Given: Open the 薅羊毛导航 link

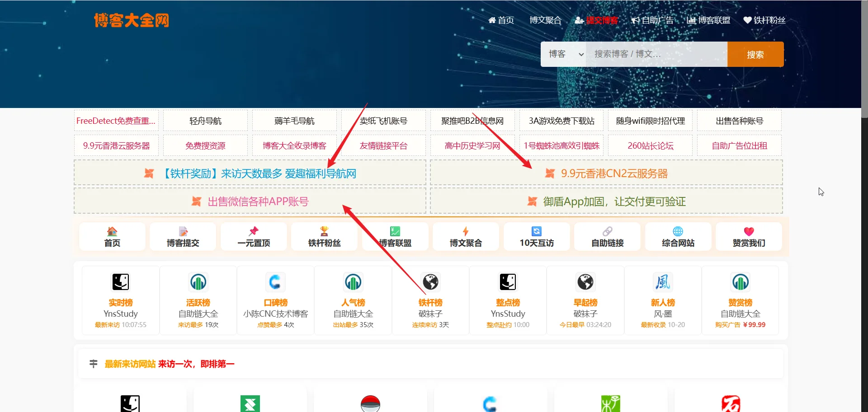Looking at the screenshot, I should [294, 121].
